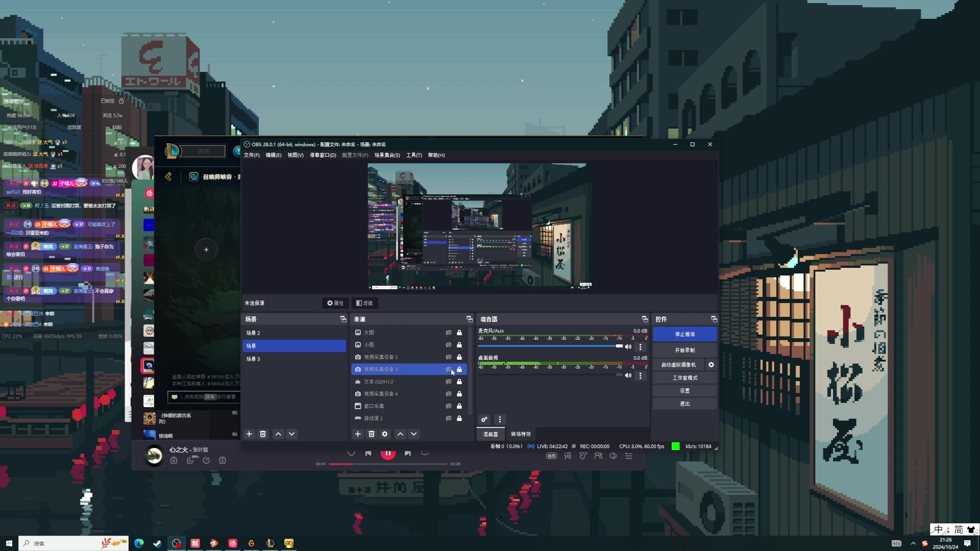This screenshot has height=551, width=980.
Task: Open the music player playlist queue icon
Action: 629,456
